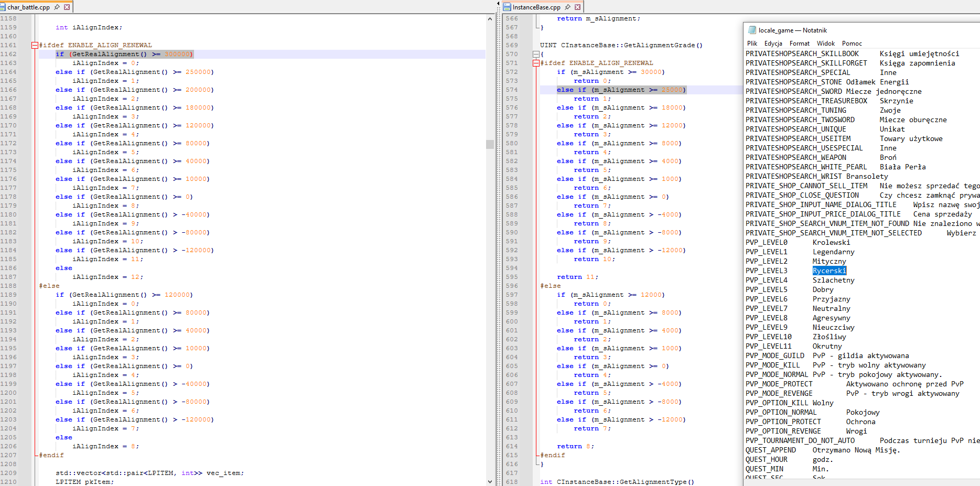Open the Format menu in Notatnik
Screen dimensions: 980x486
[x=799, y=44]
